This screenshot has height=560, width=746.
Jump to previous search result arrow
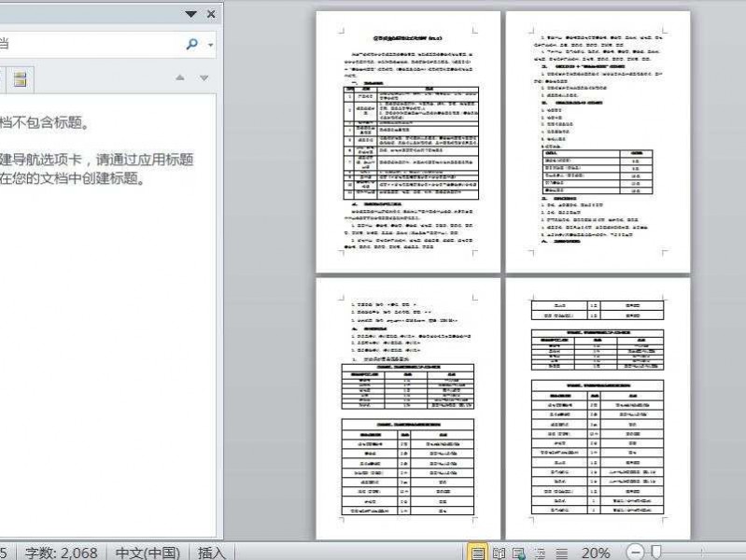pos(180,78)
